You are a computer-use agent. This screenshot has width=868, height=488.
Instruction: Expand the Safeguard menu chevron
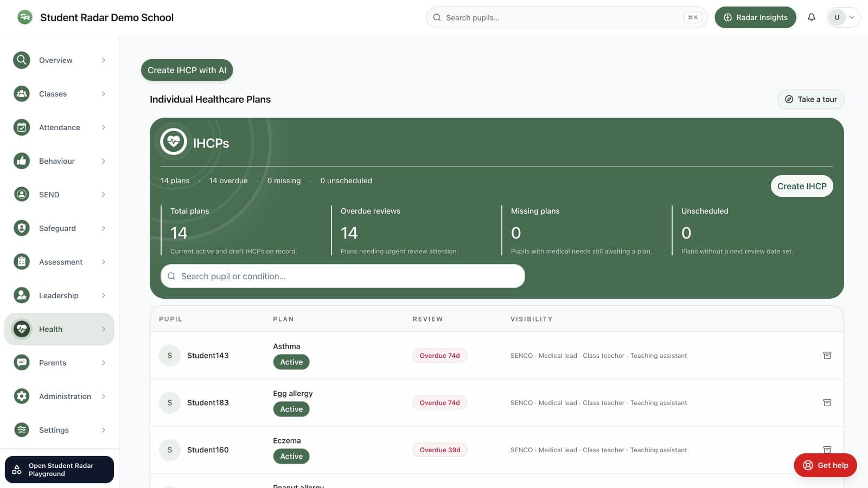(104, 228)
